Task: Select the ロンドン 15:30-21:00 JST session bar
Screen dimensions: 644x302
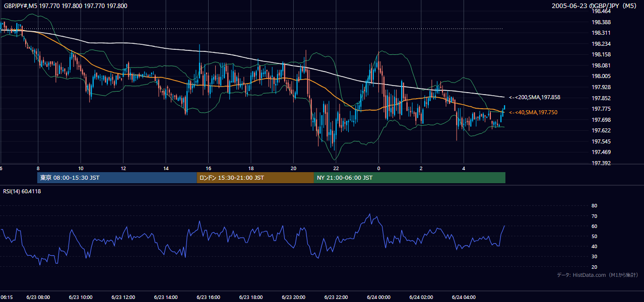Action: click(x=255, y=178)
